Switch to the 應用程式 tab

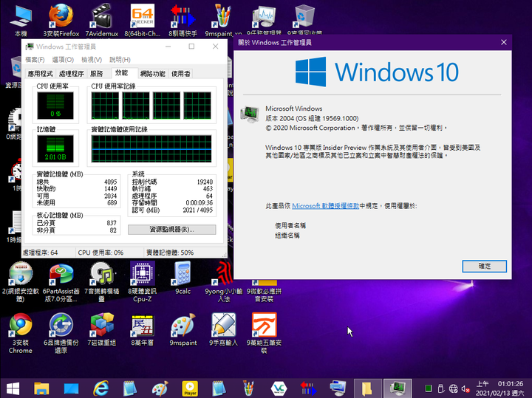click(41, 74)
